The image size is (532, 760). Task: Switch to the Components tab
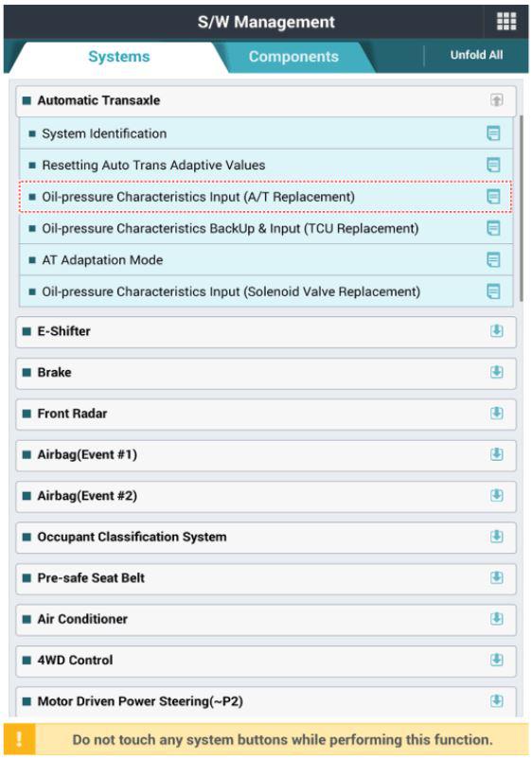tap(293, 57)
